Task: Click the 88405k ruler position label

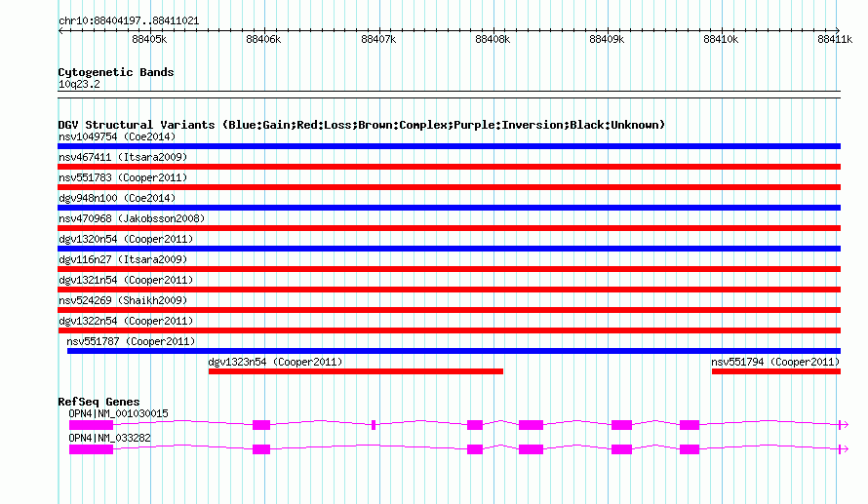Action: (149, 39)
